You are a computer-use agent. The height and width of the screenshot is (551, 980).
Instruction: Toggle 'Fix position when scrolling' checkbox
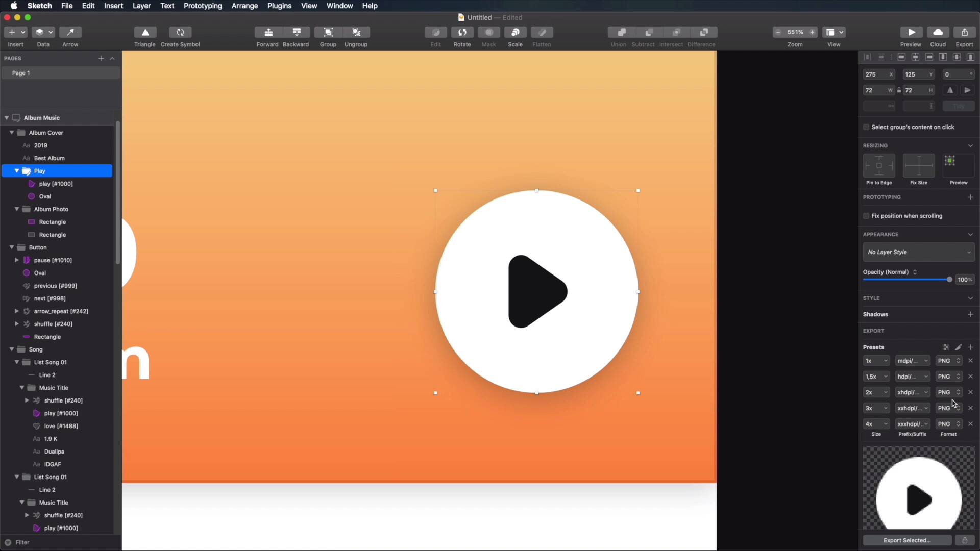pos(866,215)
